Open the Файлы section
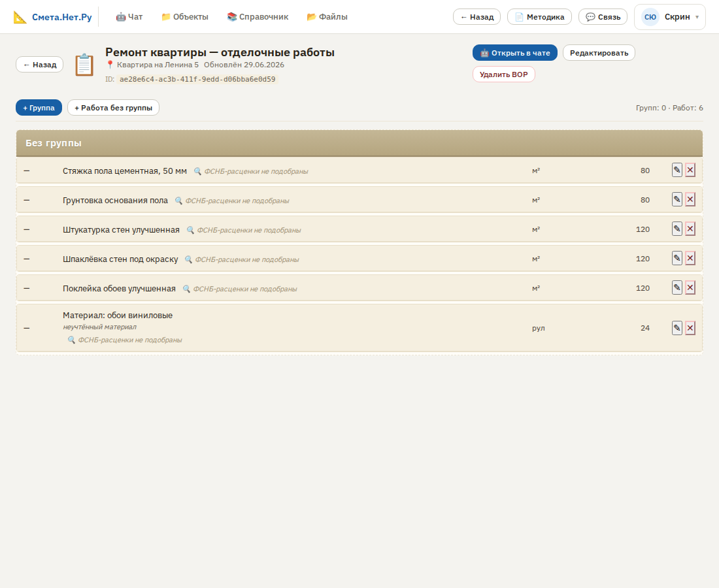This screenshot has height=588, width=719. 327,17
